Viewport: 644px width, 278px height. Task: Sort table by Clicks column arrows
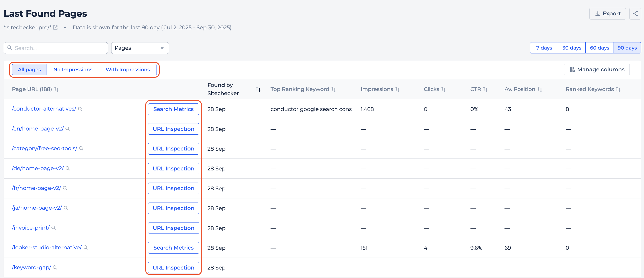pos(444,89)
